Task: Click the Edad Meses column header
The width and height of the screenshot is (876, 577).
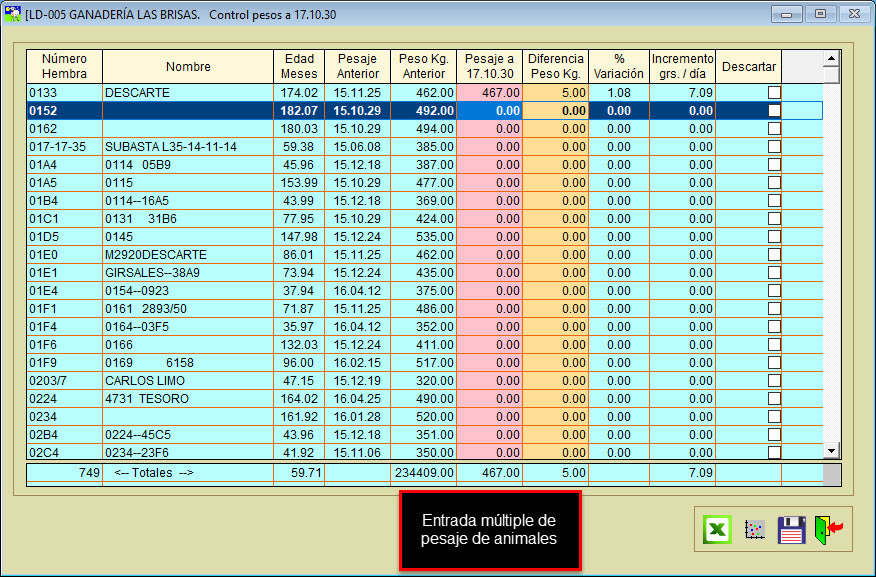Action: pos(300,67)
